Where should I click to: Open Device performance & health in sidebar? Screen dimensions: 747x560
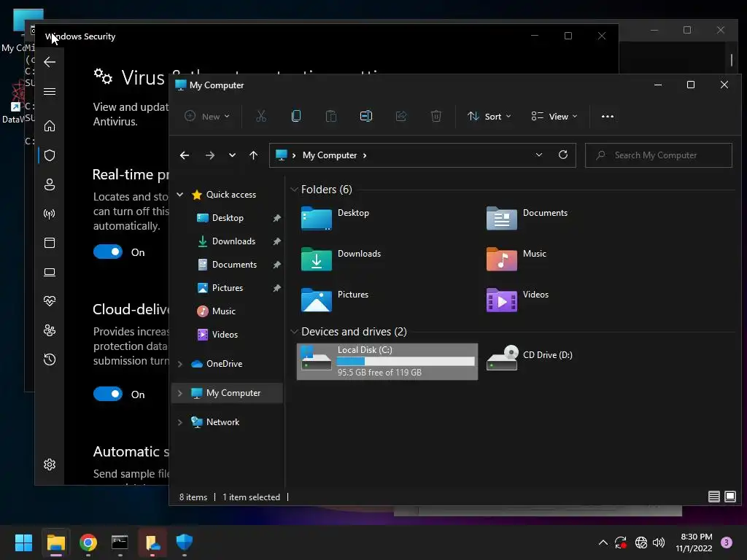[x=50, y=301]
